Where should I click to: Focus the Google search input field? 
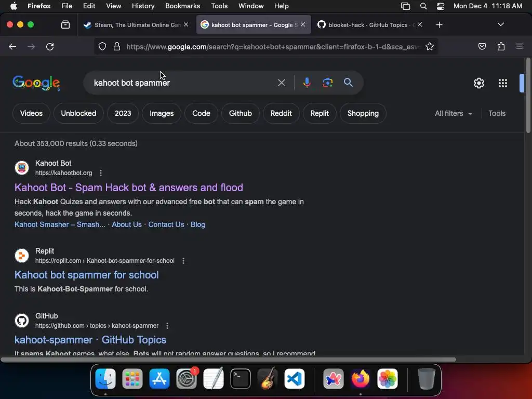(183, 83)
